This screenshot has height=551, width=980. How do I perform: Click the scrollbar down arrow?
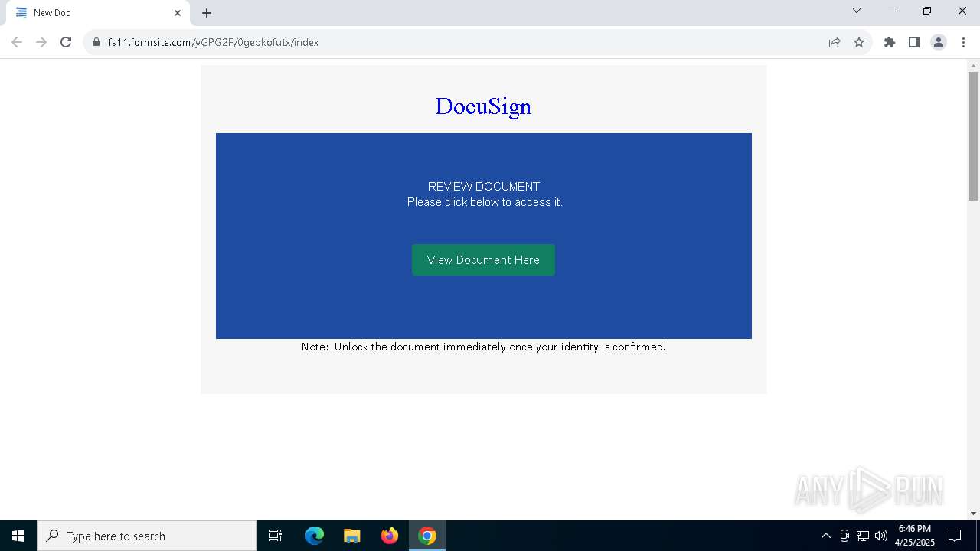(973, 514)
